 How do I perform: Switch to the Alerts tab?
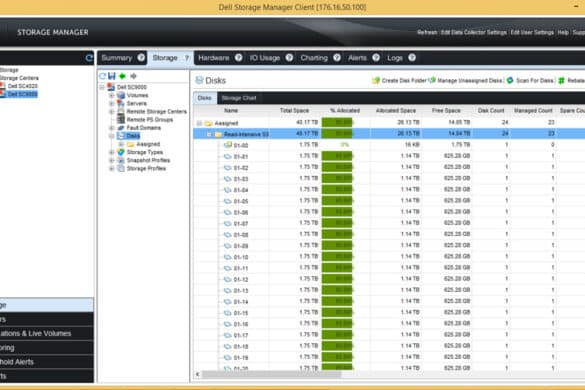[x=357, y=58]
